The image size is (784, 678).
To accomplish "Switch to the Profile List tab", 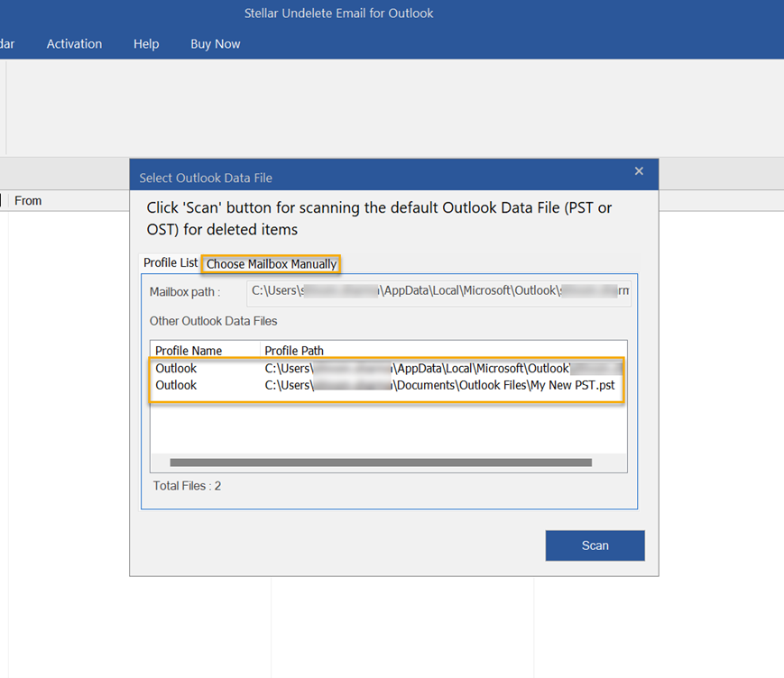I will coord(171,263).
